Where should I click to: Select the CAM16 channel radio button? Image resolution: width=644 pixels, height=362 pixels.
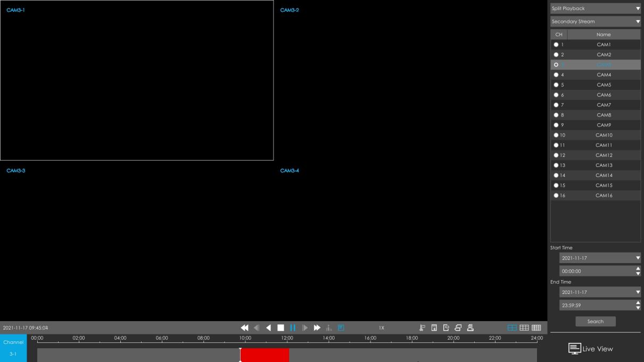[x=556, y=195]
